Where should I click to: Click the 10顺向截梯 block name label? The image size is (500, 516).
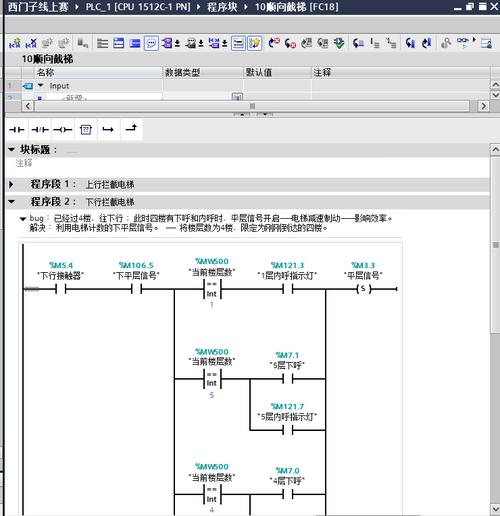click(47, 59)
